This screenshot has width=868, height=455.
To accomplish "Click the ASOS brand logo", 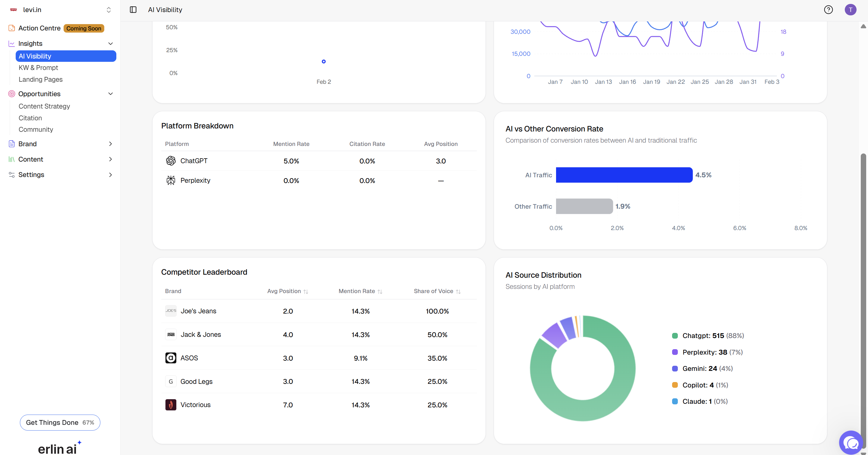I will (171, 358).
